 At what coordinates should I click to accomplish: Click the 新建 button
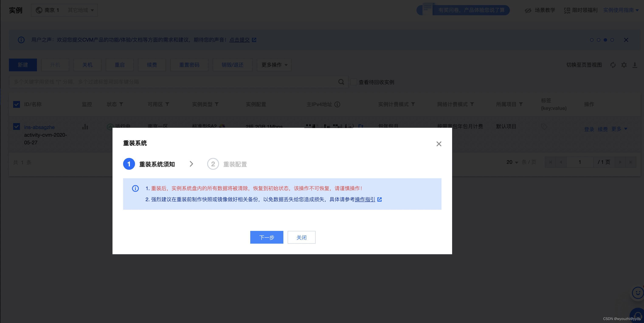(23, 65)
